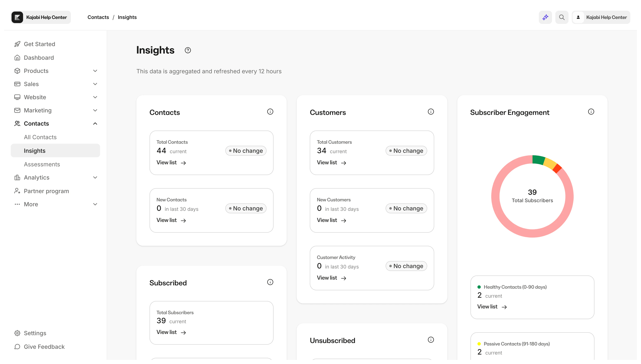Open the search icon in the top bar

(562, 17)
